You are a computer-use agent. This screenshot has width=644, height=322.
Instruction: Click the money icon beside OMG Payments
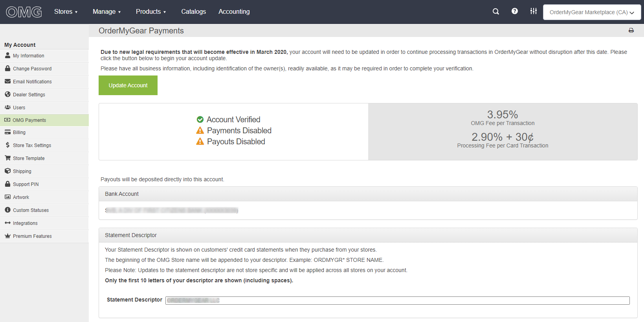coord(7,120)
